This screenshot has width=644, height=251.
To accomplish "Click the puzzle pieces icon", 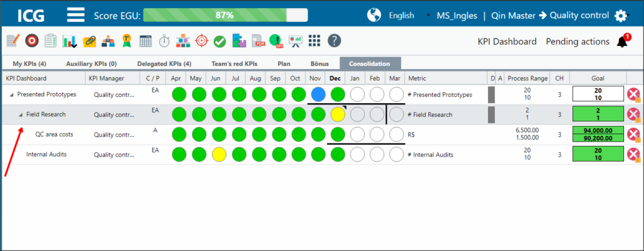I will pyautogui.click(x=239, y=41).
